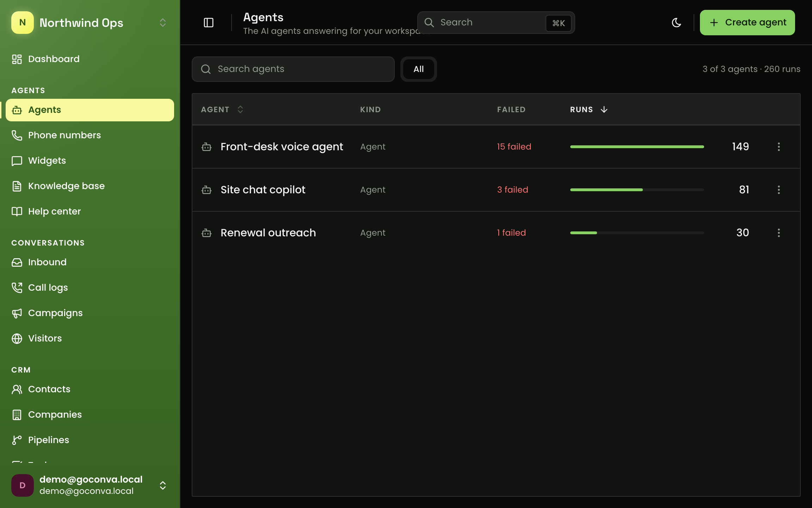This screenshot has height=508, width=812.
Task: Click the Call logs phone icon
Action: pos(17,288)
